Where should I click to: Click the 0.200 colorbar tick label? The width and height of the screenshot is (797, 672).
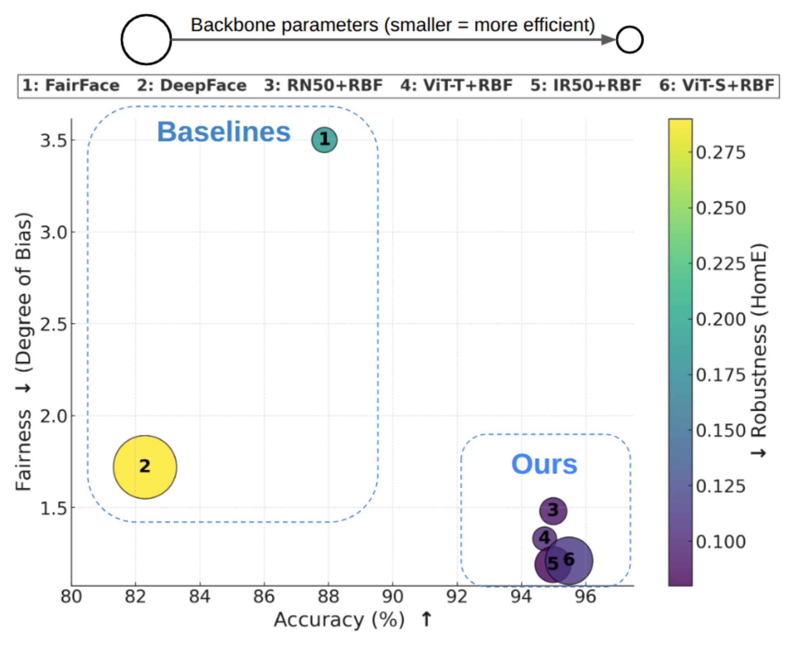click(721, 319)
